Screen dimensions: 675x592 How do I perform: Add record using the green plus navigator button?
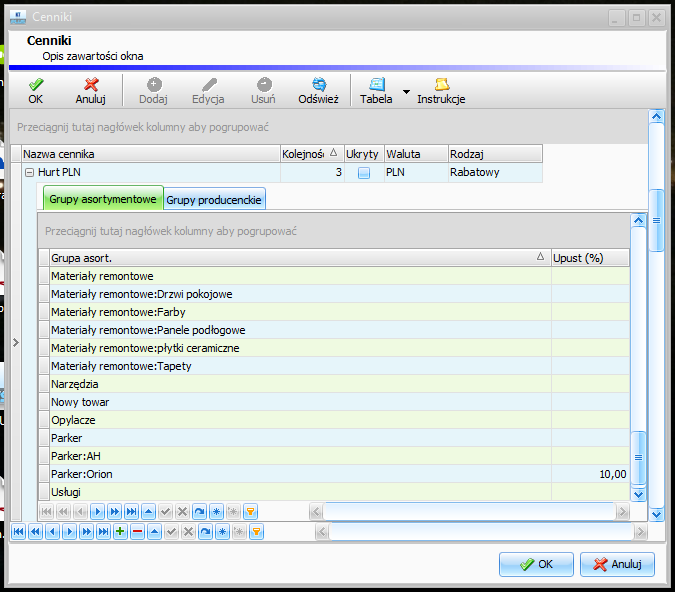point(120,532)
